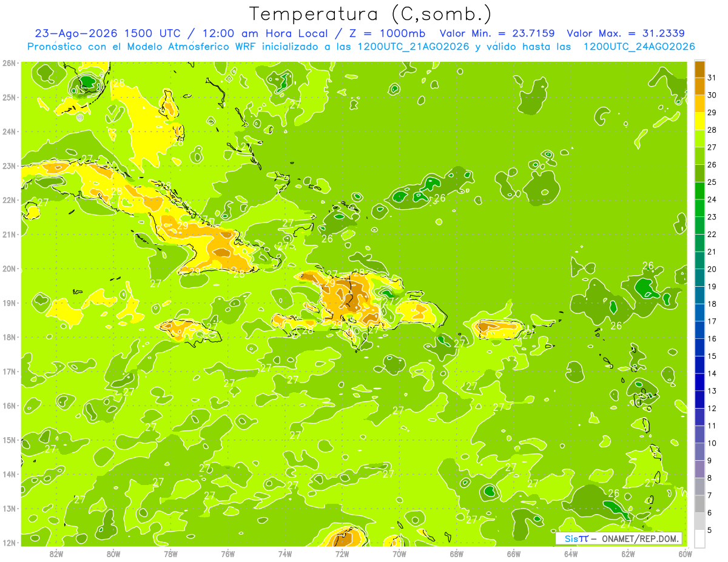Viewport: 728px width, 562px height.
Task: Select the 'Valor Max. = 31.2339' value
Action: point(625,33)
